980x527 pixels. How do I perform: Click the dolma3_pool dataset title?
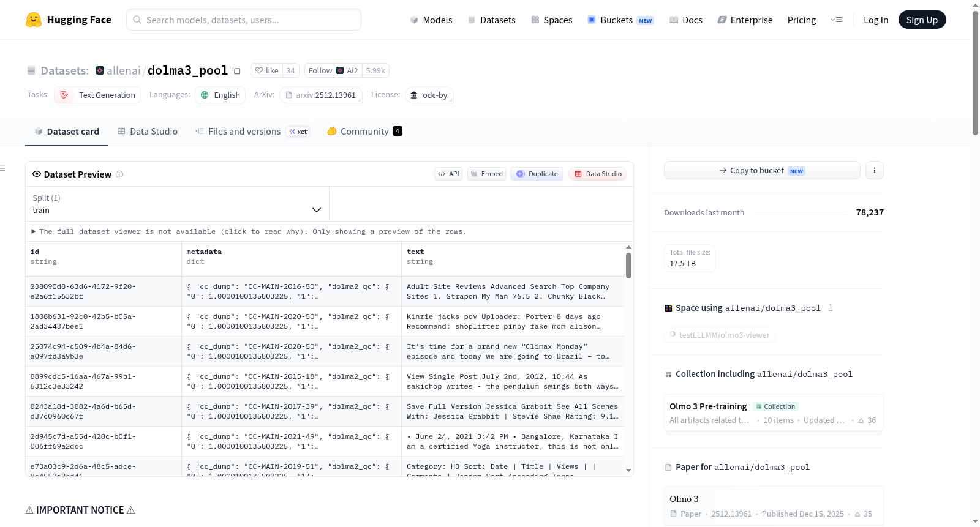click(187, 70)
